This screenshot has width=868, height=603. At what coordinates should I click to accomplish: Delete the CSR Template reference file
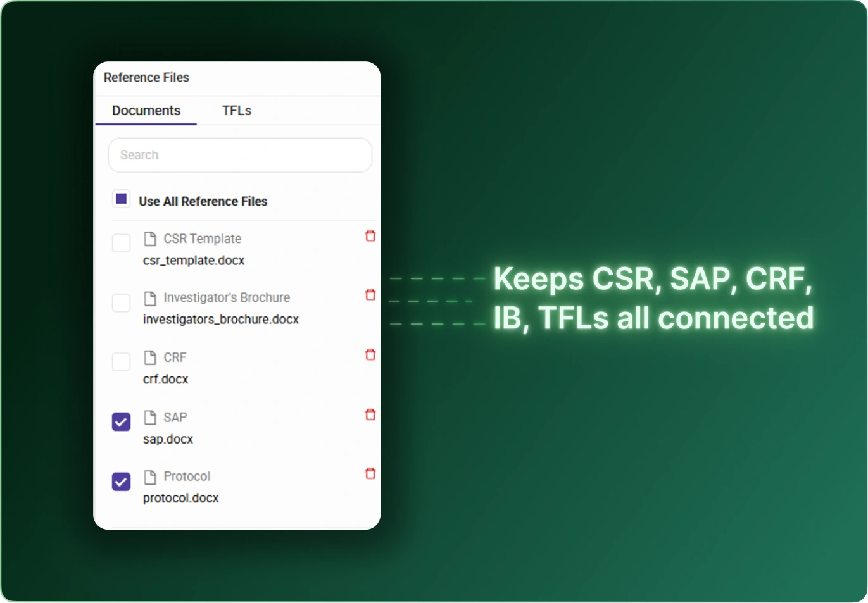[370, 236]
